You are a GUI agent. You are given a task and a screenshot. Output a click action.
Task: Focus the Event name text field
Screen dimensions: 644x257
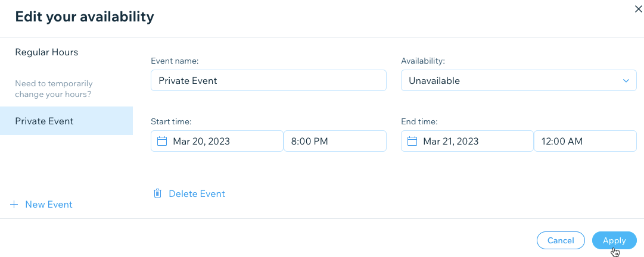point(268,81)
